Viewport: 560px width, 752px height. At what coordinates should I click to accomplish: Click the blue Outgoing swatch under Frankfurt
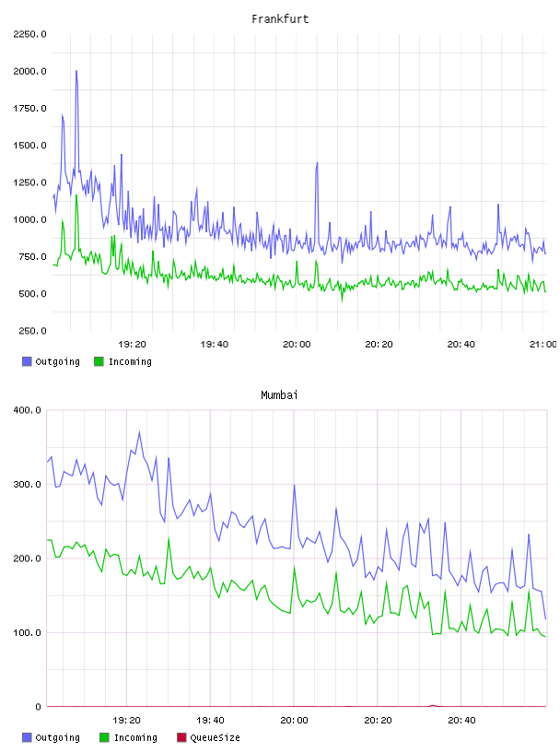[x=27, y=361]
